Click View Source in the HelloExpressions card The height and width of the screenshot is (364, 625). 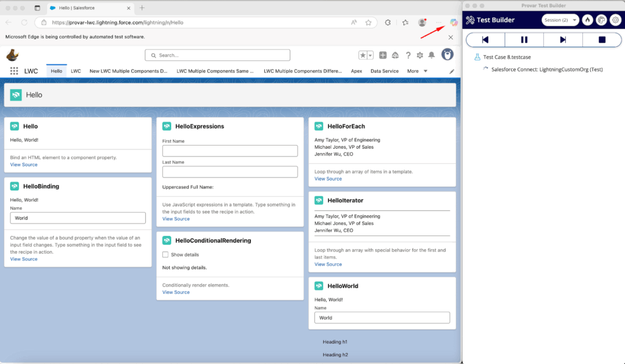176,219
